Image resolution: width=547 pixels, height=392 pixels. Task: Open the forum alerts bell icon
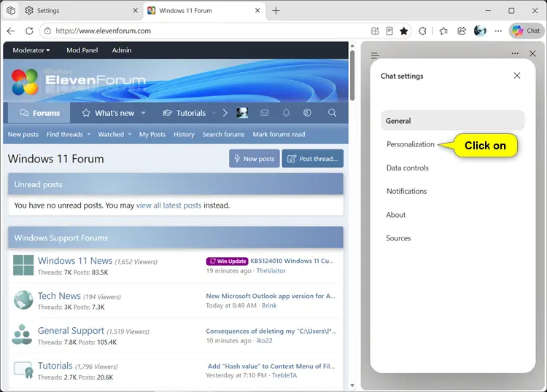pos(286,112)
